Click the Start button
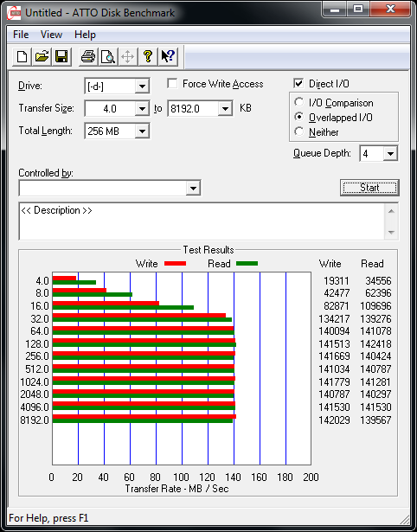The height and width of the screenshot is (532, 417). (369, 188)
